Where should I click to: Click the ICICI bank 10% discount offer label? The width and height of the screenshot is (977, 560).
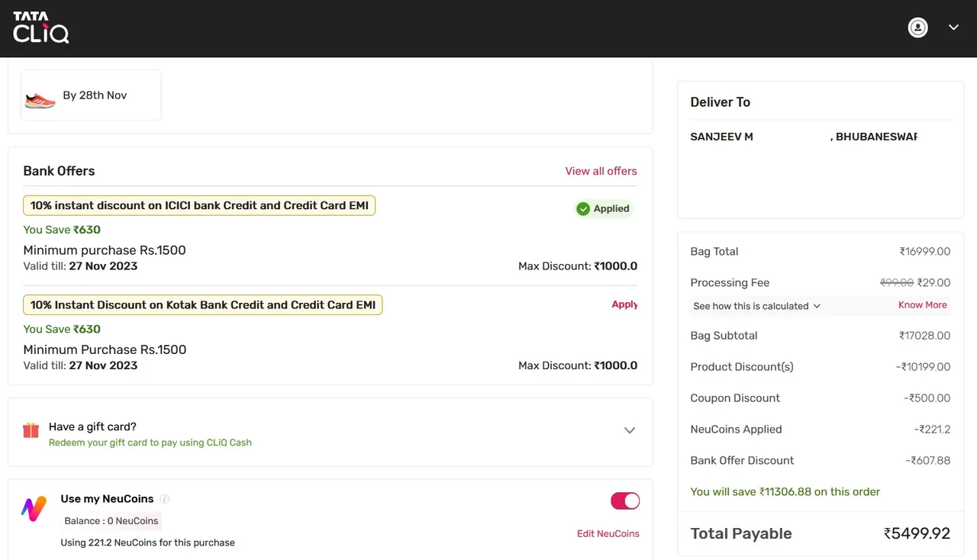coord(199,205)
